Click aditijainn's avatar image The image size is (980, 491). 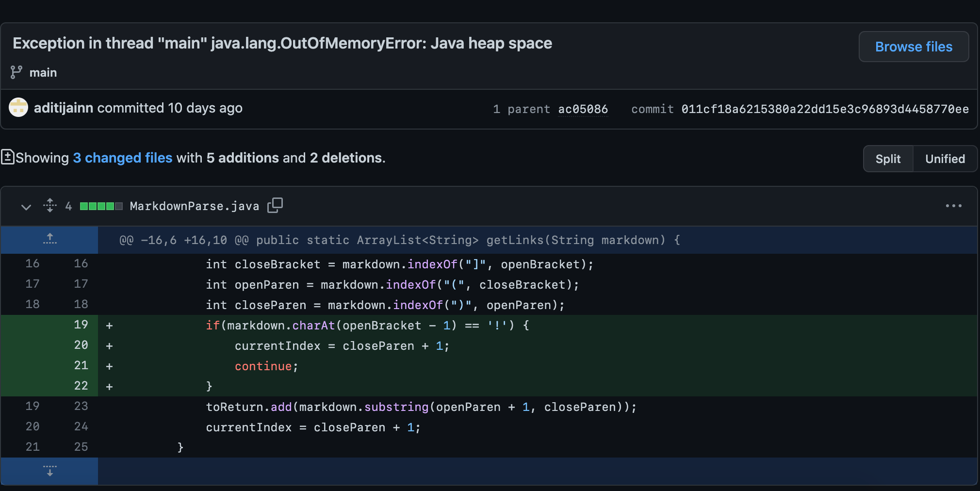tap(18, 108)
